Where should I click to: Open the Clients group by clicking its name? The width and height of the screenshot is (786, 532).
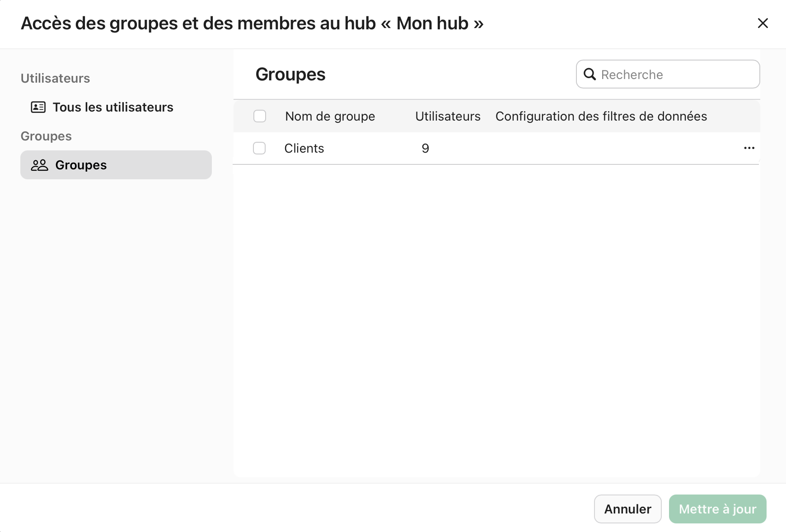click(x=304, y=148)
